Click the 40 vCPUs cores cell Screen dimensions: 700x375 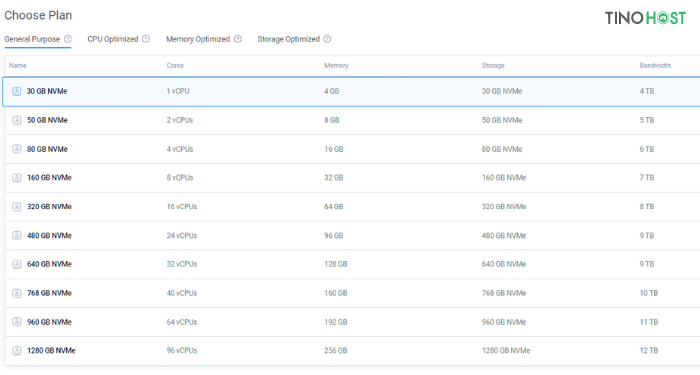pyautogui.click(x=182, y=293)
